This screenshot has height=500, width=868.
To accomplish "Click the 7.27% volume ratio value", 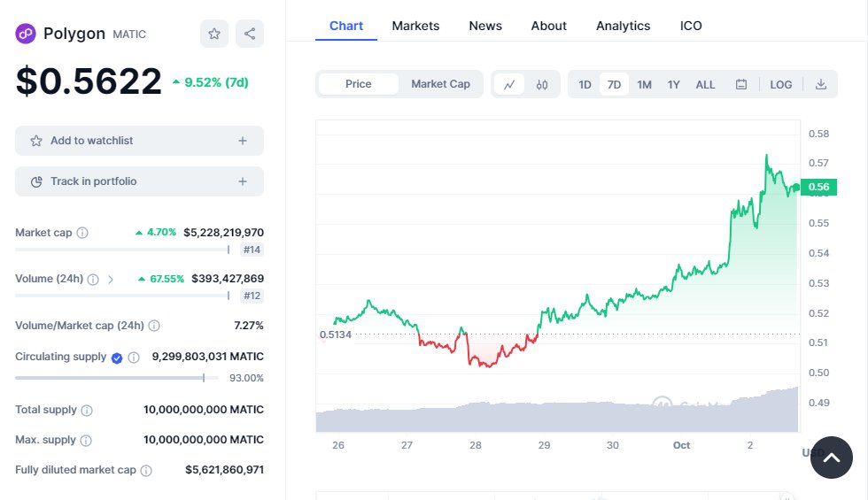I will tap(249, 326).
